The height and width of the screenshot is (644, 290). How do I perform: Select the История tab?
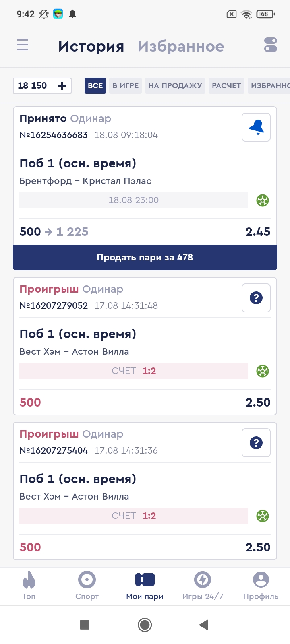pos(91,47)
